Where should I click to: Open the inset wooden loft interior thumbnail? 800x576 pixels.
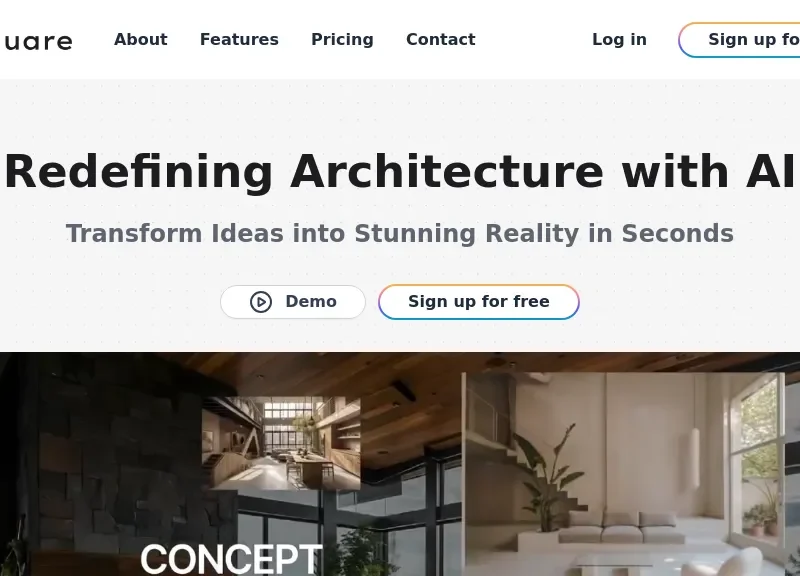click(x=281, y=443)
